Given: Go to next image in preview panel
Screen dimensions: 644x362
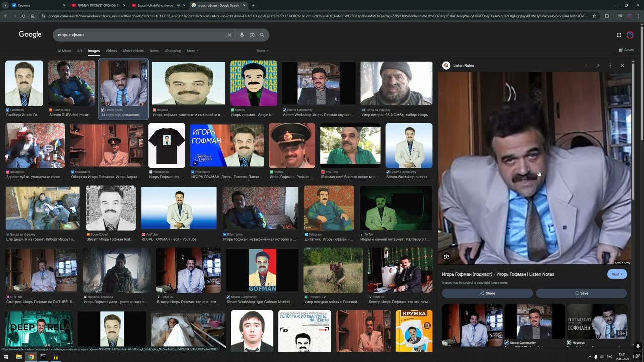Looking at the screenshot, I should pyautogui.click(x=598, y=65).
